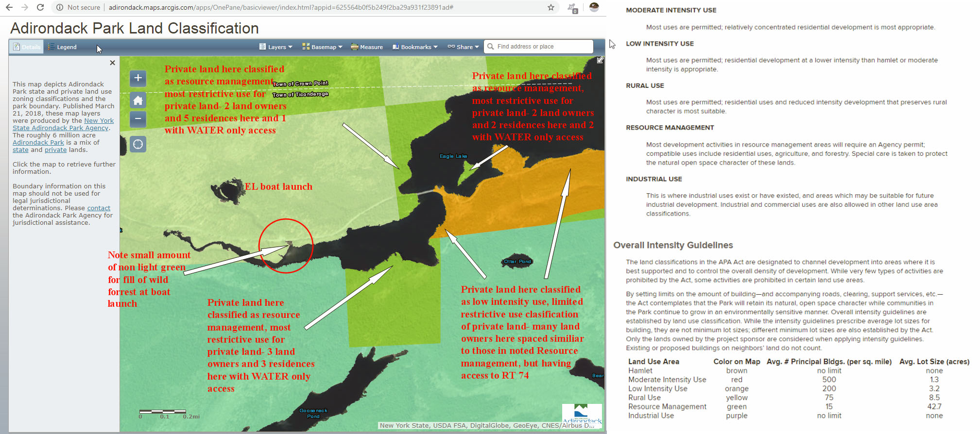This screenshot has height=434, width=980.
Task: Click the search magnifier icon
Action: (490, 47)
